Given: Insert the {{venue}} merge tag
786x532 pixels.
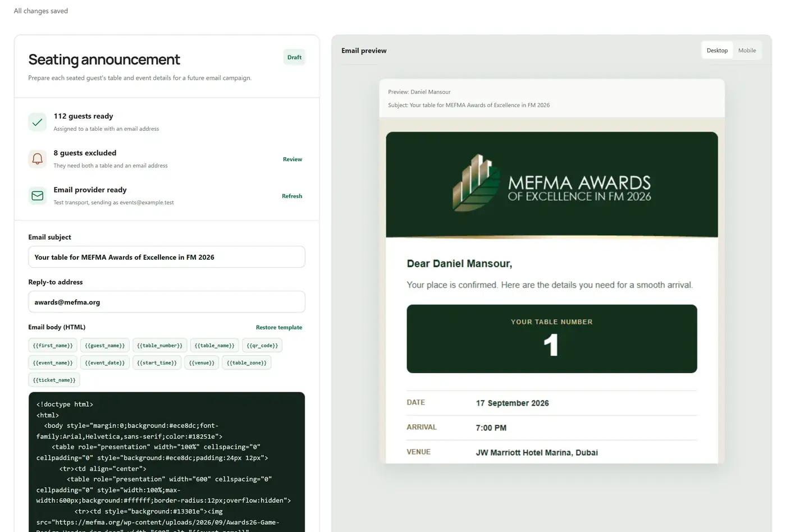Looking at the screenshot, I should pyautogui.click(x=202, y=363).
